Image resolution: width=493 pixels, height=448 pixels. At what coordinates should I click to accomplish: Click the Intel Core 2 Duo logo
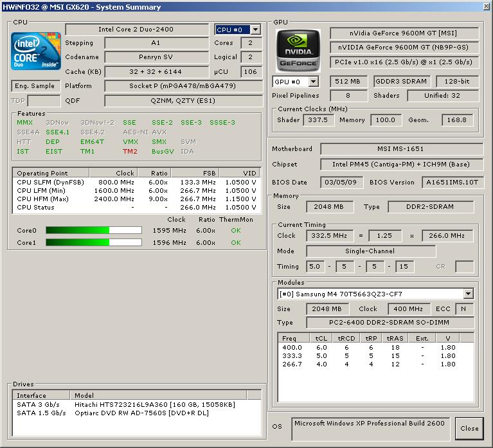(36, 50)
